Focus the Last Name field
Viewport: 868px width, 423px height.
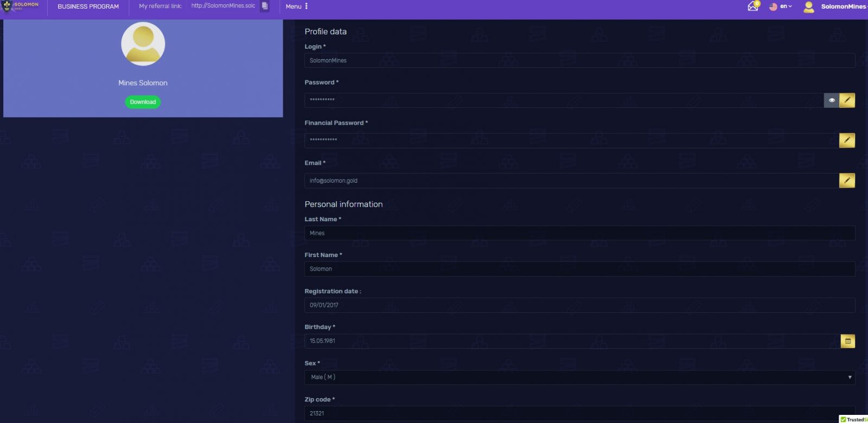(579, 233)
